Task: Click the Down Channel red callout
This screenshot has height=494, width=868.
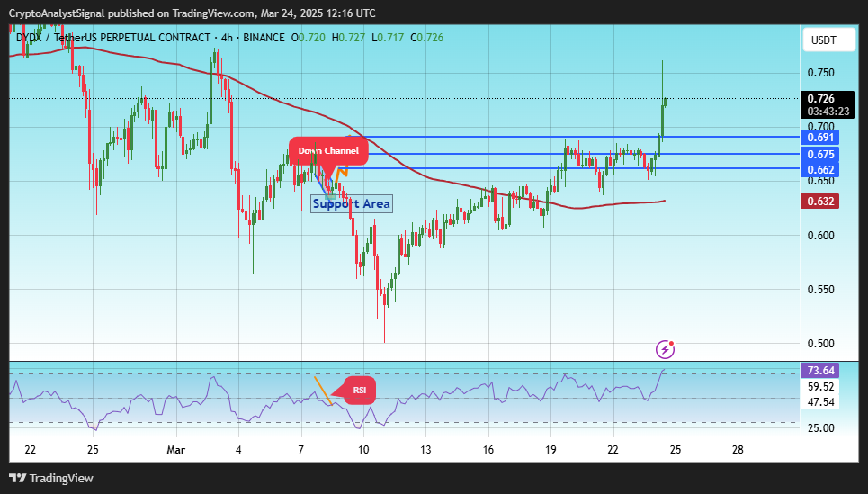Action: tap(328, 150)
